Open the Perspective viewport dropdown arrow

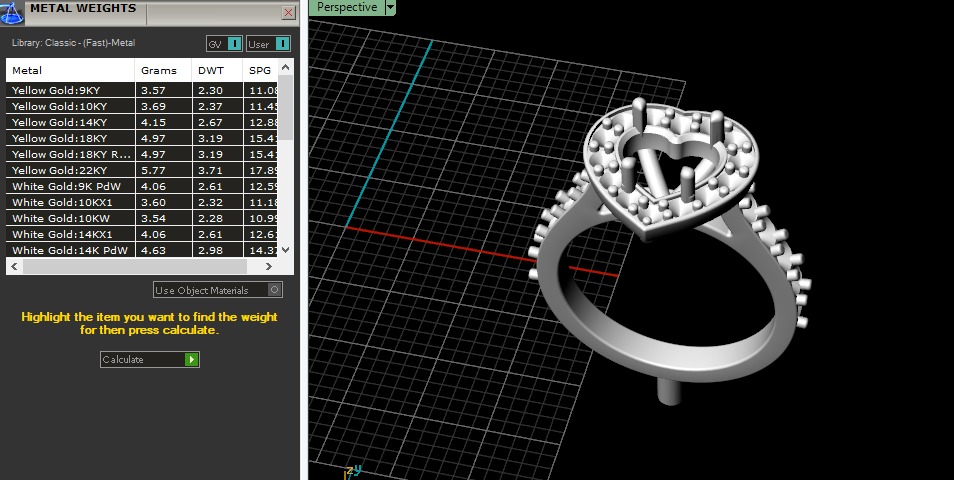(390, 7)
